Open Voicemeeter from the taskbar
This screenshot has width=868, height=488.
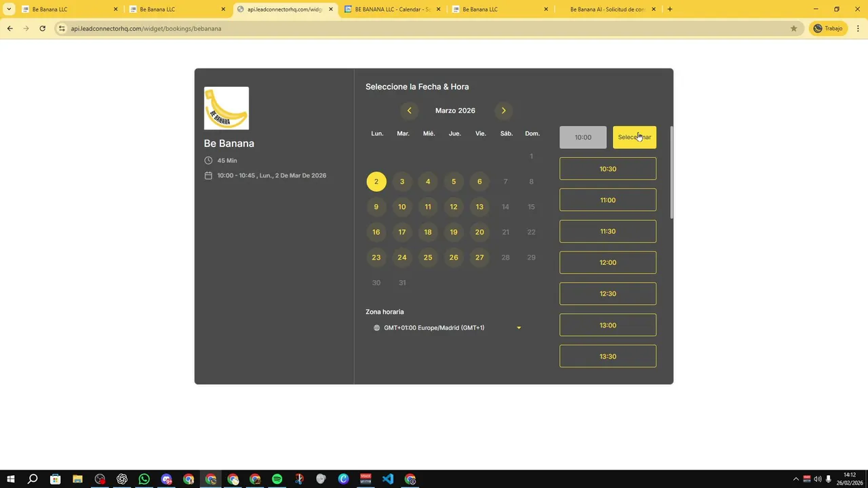pyautogui.click(x=366, y=479)
